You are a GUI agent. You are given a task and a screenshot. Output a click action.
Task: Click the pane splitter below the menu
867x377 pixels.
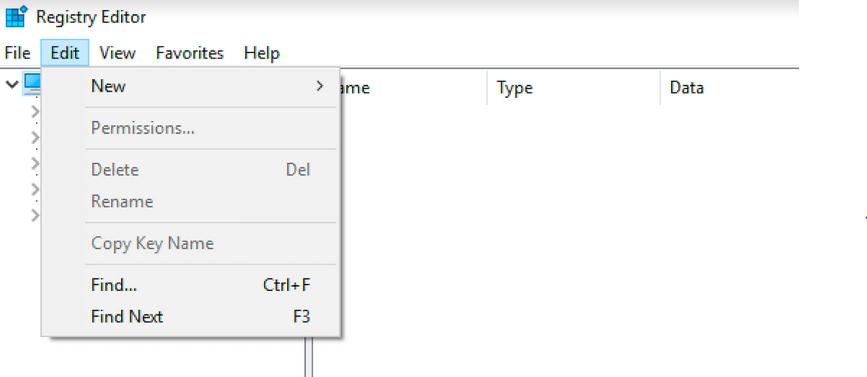pyautogui.click(x=309, y=357)
